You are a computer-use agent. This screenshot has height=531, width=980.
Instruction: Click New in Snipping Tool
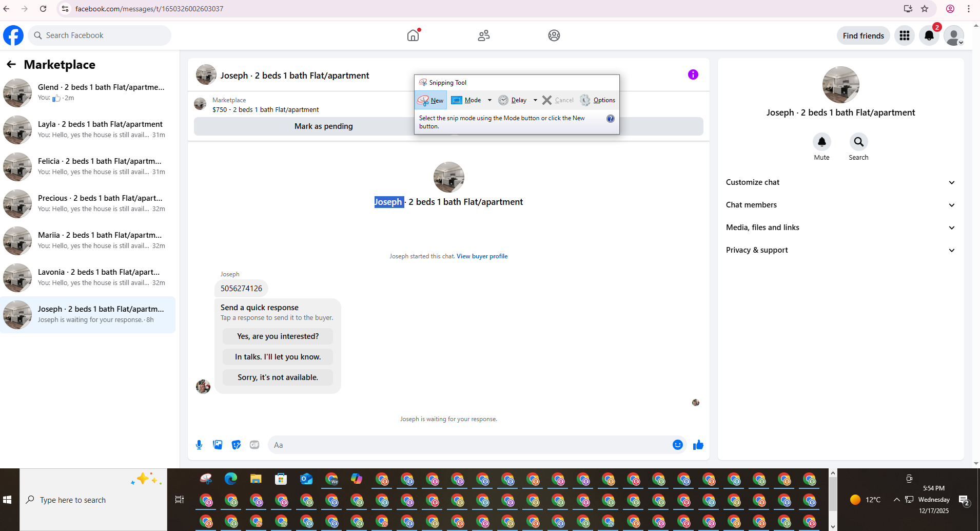(431, 100)
